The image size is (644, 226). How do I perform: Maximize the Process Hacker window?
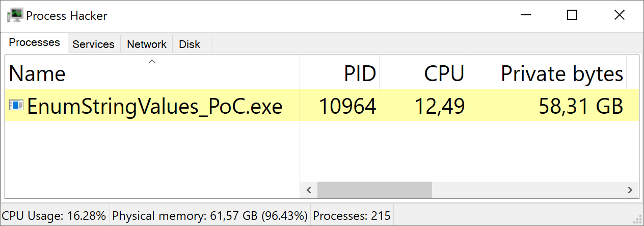tap(572, 15)
